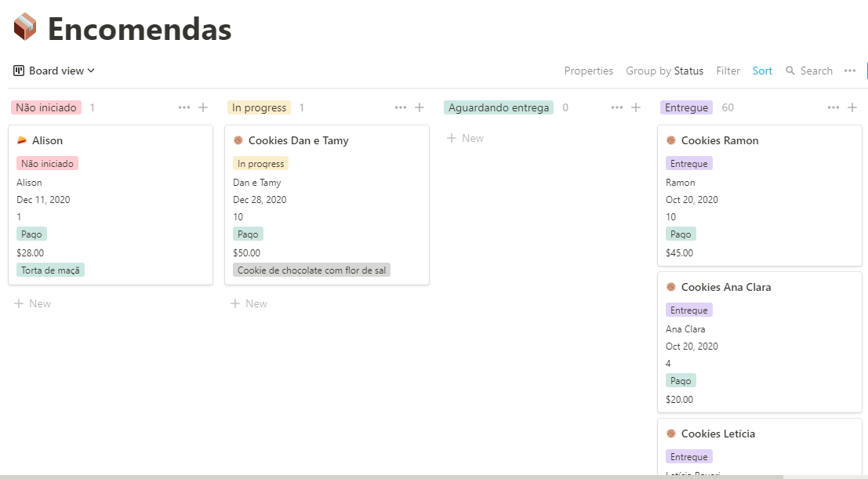The height and width of the screenshot is (479, 868).
Task: Open the ••• menu on the Não iniciado column
Action: [183, 107]
